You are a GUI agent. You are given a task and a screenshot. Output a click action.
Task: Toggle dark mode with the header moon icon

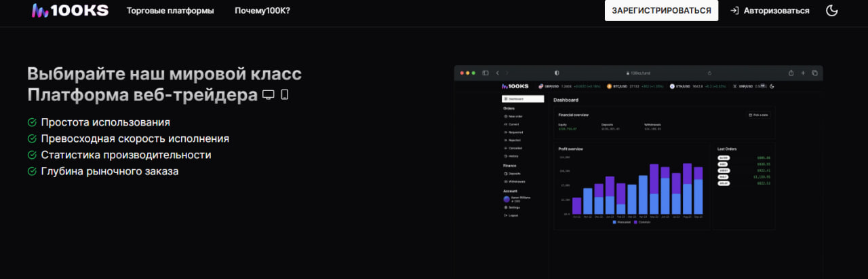(832, 11)
